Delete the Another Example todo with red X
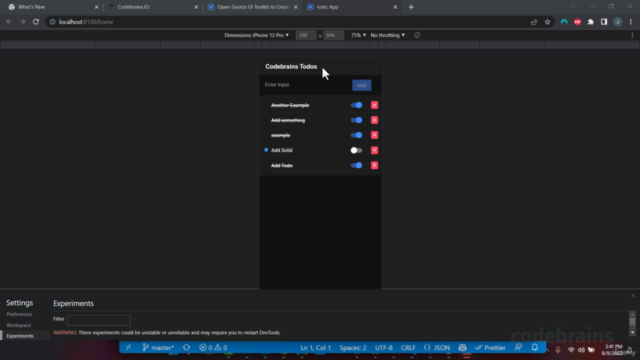The image size is (640, 360). [374, 105]
